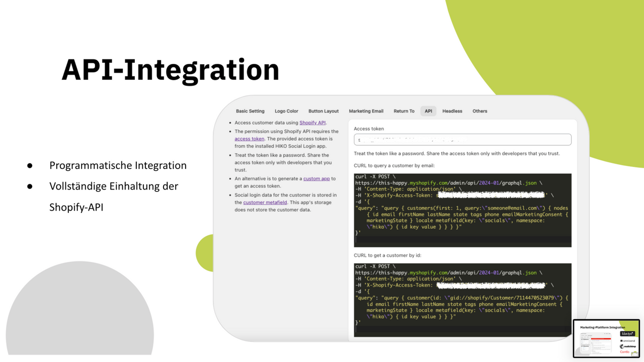Switch to the Others tab
This screenshot has height=362, width=644.
[x=480, y=111]
